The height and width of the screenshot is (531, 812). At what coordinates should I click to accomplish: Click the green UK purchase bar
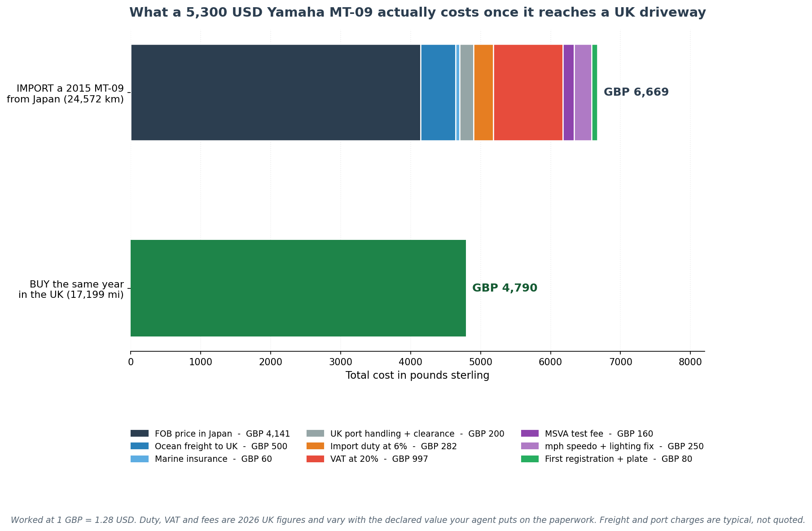298,288
